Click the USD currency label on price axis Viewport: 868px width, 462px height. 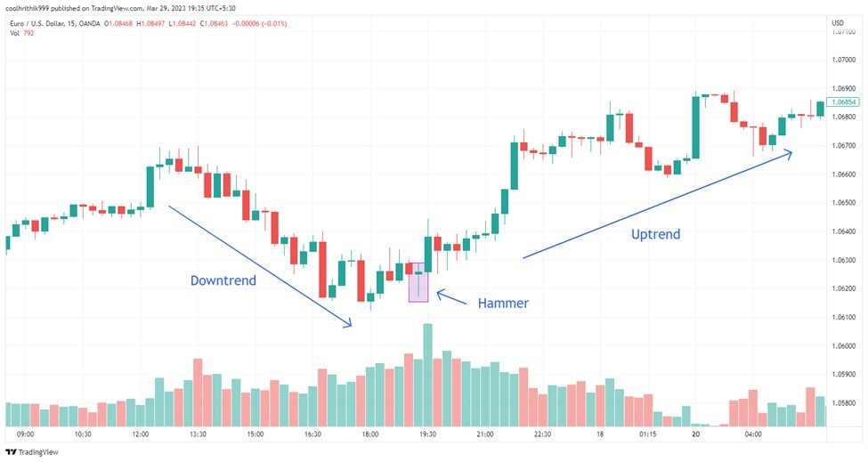(x=838, y=22)
